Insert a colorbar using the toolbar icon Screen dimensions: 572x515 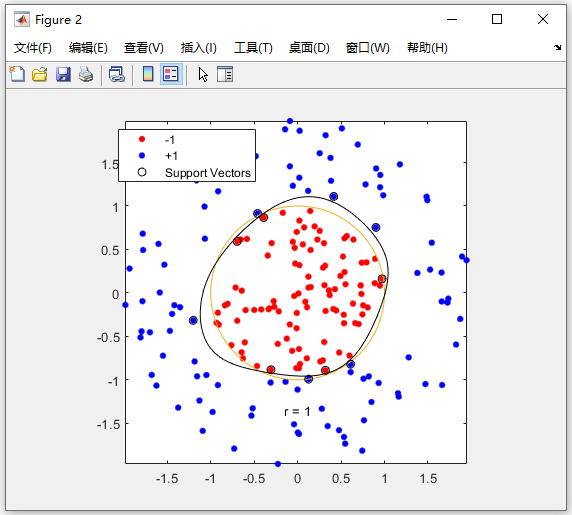148,74
